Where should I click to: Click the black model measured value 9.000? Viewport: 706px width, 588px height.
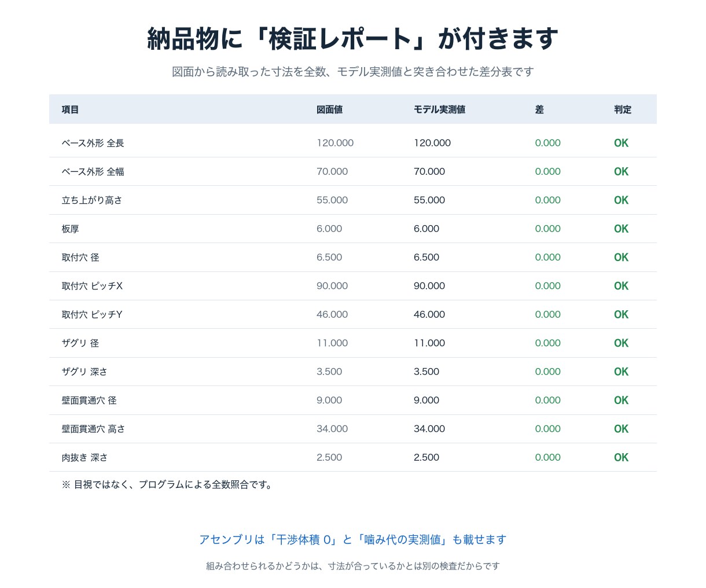tap(426, 400)
